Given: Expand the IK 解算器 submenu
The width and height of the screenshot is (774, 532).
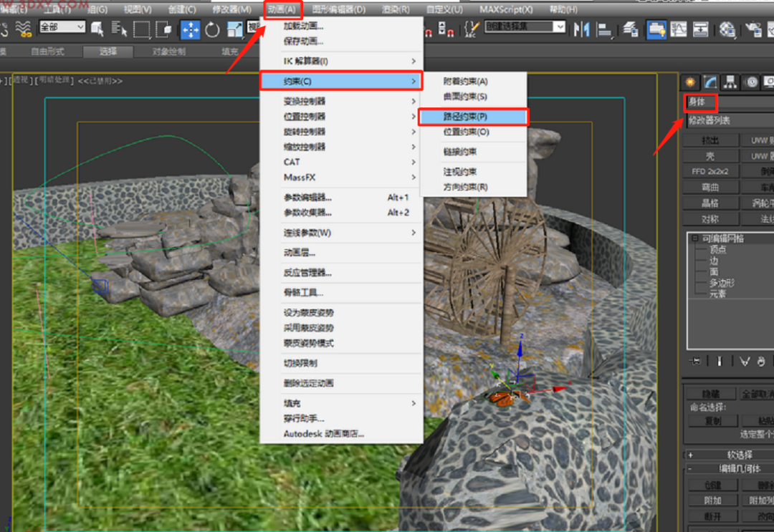Looking at the screenshot, I should (342, 61).
